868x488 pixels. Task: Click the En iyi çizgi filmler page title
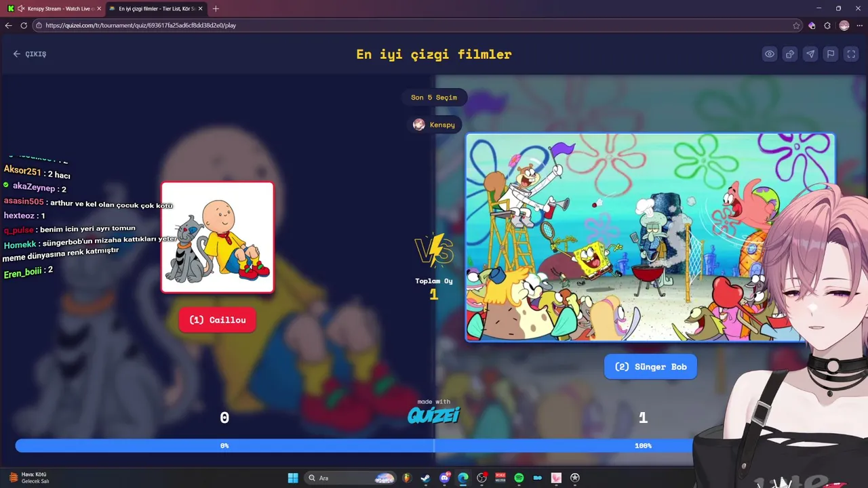coord(434,54)
